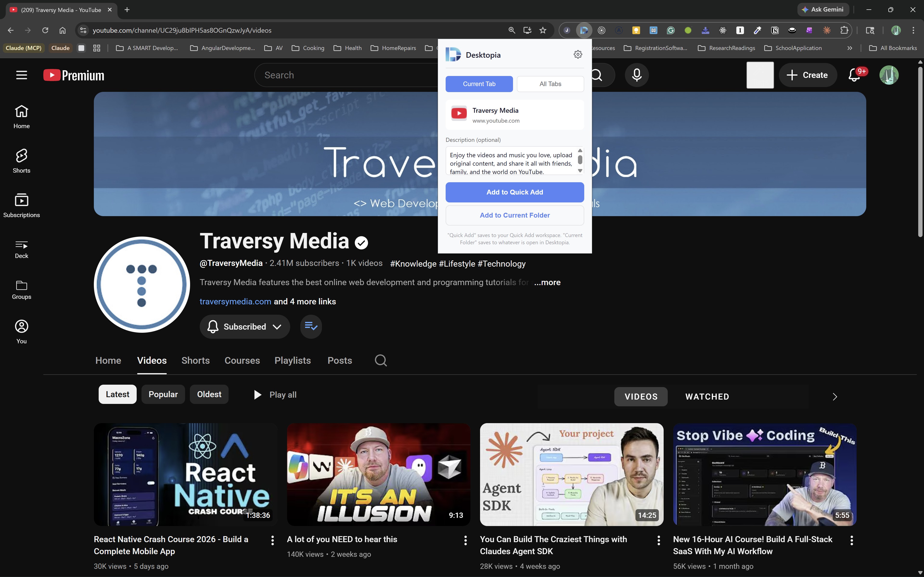Open the React Developer Tools extension

[723, 30]
